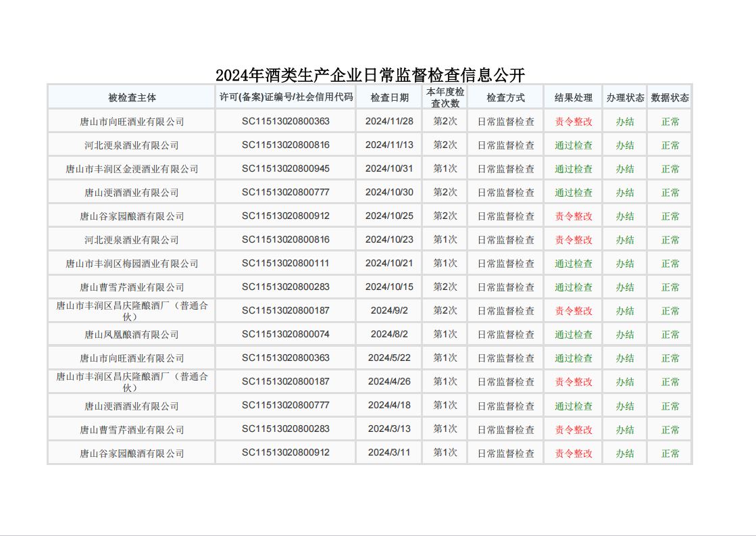756x536 pixels.
Task: Select the date cell 2024/10/15
Action: (389, 287)
